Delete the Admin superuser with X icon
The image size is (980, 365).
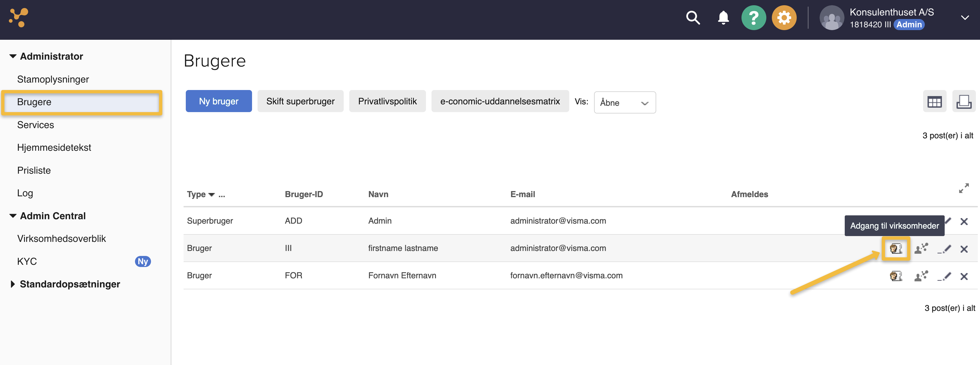tap(964, 221)
